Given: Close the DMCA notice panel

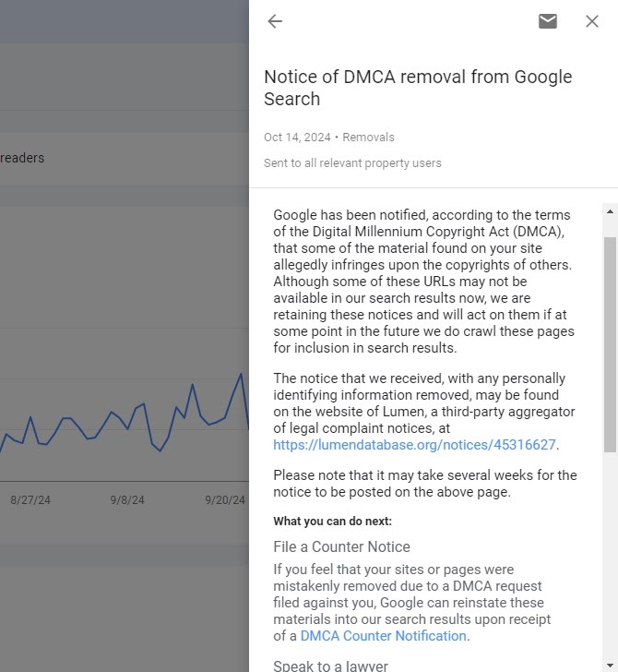Looking at the screenshot, I should point(592,21).
